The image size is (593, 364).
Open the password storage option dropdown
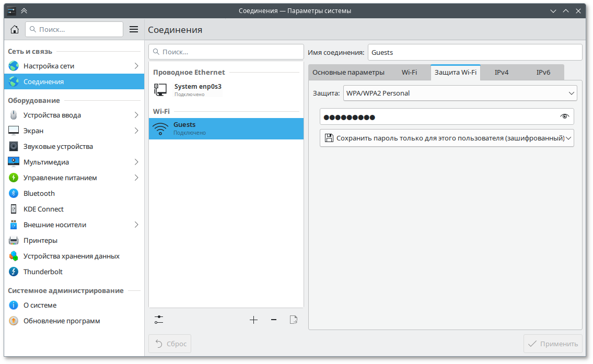point(447,138)
